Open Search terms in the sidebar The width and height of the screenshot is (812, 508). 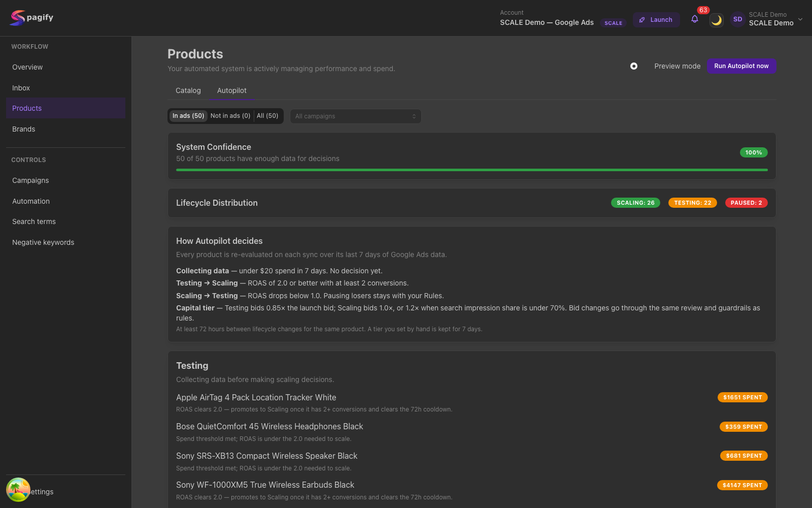pyautogui.click(x=65, y=221)
